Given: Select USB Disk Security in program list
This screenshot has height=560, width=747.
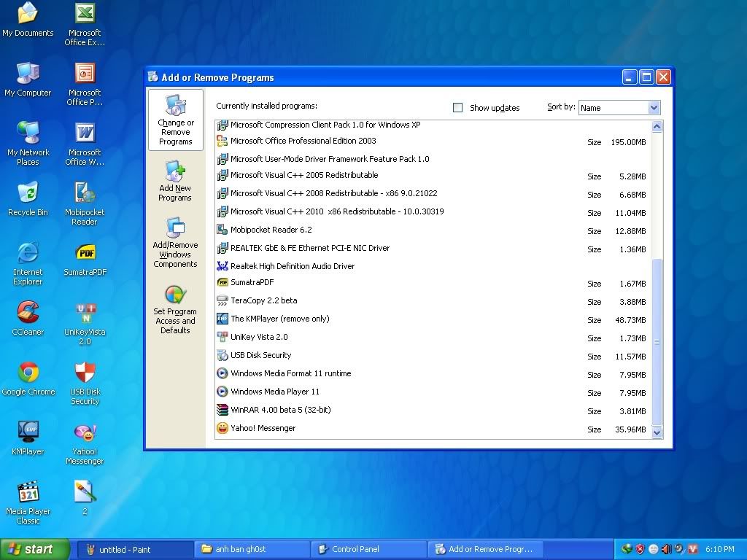Looking at the screenshot, I should click(x=433, y=355).
